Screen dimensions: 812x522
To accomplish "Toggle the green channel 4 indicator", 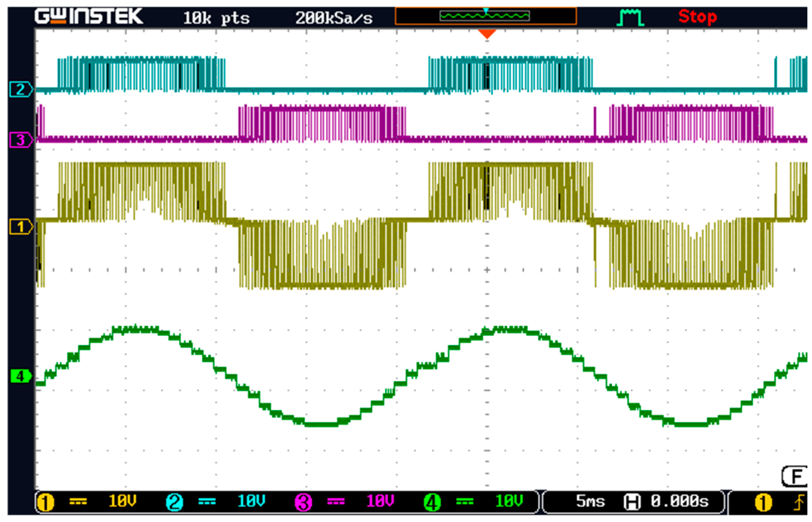I will click(x=432, y=503).
